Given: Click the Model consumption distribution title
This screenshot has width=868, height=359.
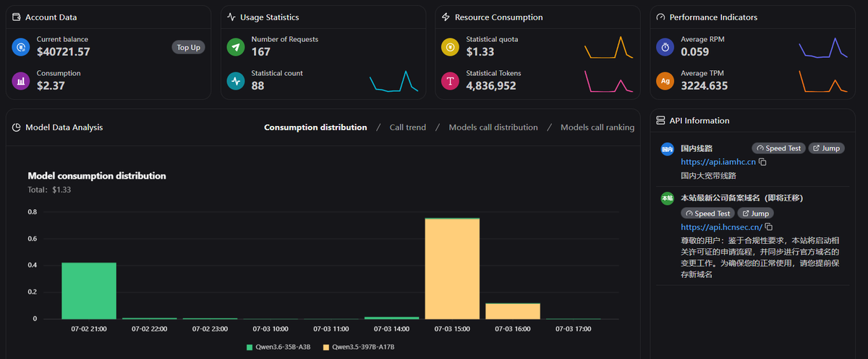Looking at the screenshot, I should [x=97, y=176].
